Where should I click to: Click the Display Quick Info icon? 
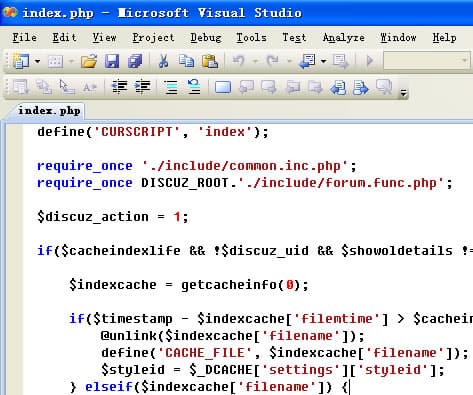(x=66, y=87)
